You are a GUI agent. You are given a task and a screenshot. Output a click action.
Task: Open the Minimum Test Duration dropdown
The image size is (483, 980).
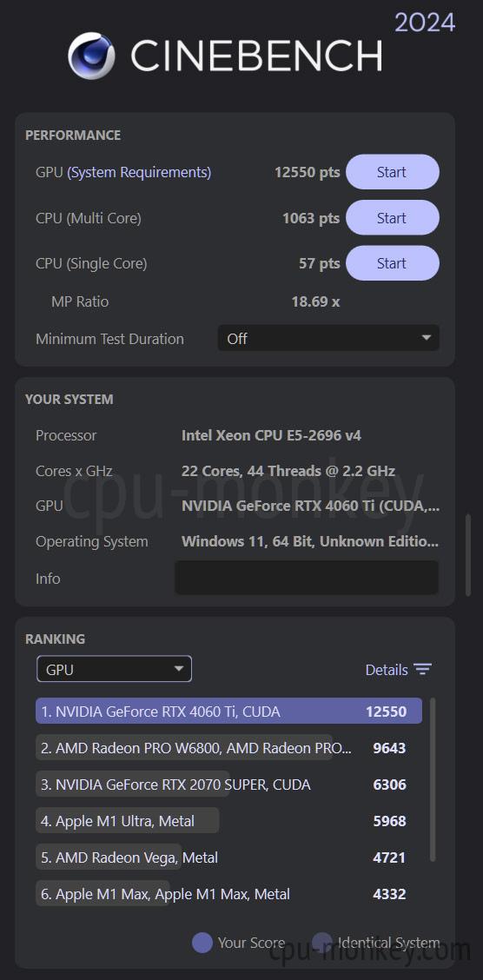[328, 338]
